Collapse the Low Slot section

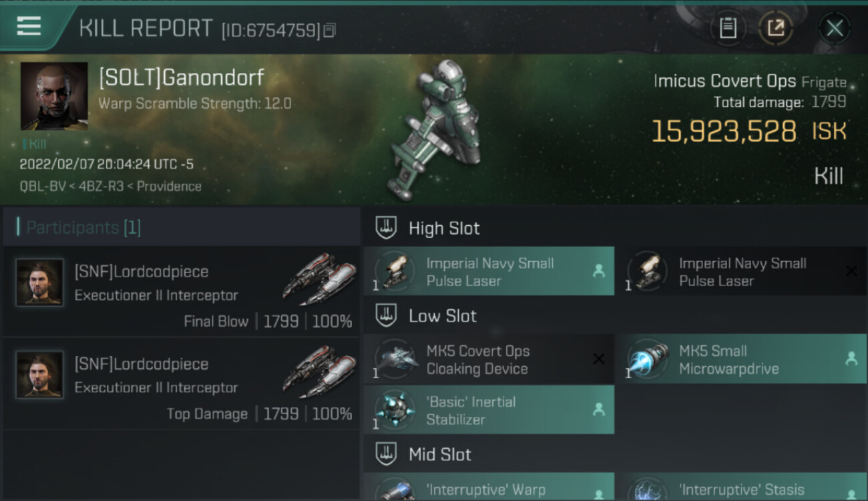615,315
